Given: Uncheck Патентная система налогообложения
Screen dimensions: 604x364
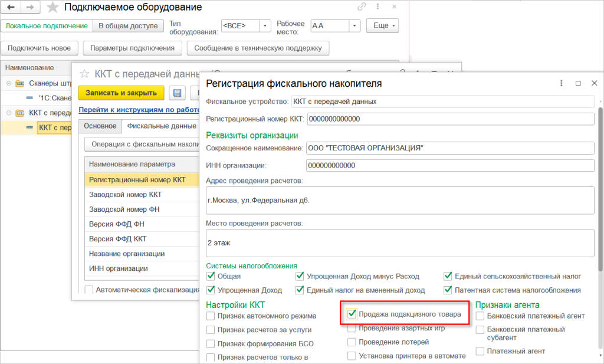Looking at the screenshot, I should click(448, 290).
